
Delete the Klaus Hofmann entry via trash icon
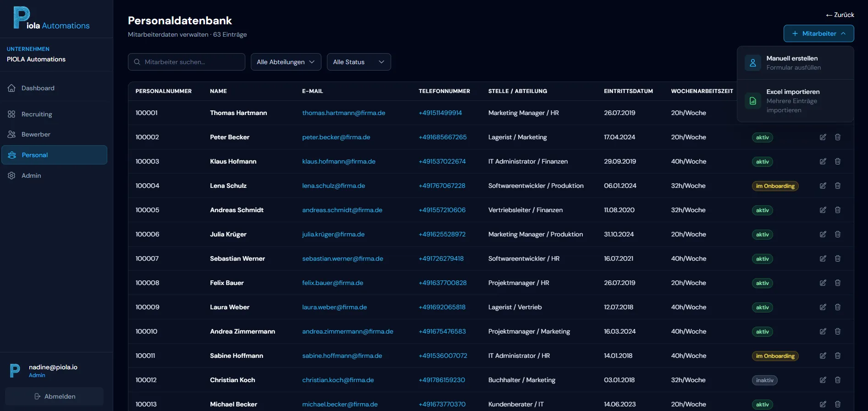(837, 161)
